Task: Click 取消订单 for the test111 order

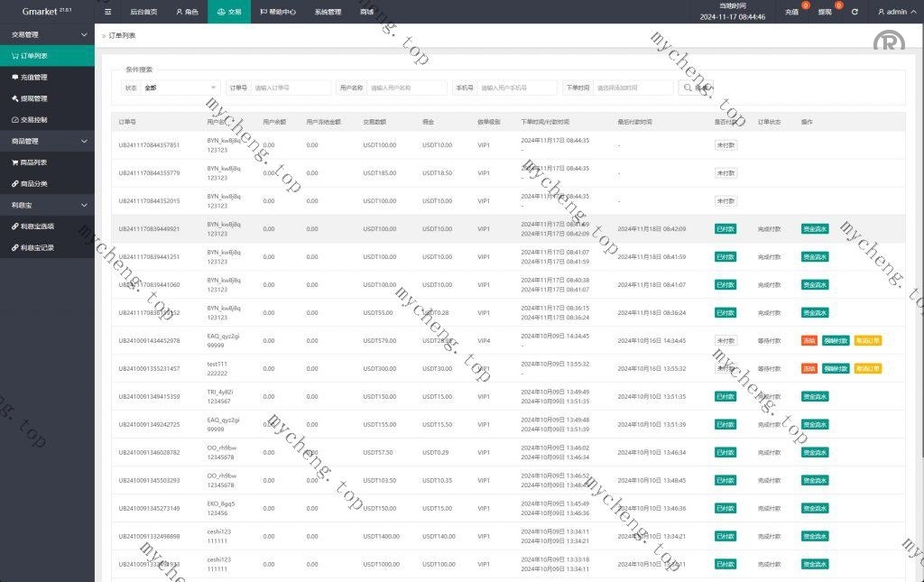Action: [x=867, y=369]
